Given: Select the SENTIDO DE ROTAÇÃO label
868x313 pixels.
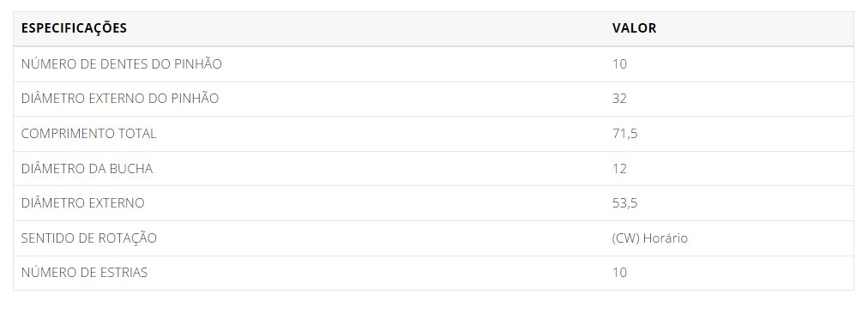Looking at the screenshot, I should [x=88, y=238].
